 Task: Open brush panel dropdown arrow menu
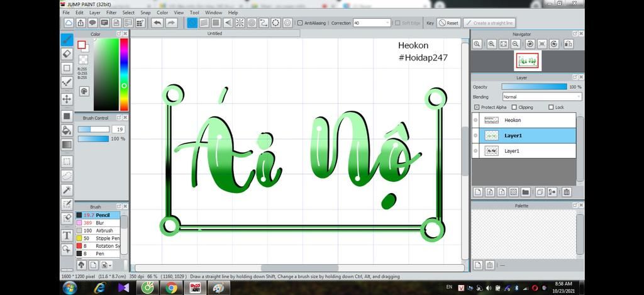coord(106,265)
